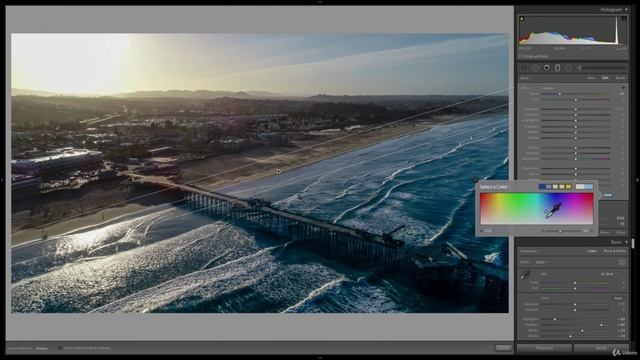Collapse the Histogram panel

coord(626,9)
